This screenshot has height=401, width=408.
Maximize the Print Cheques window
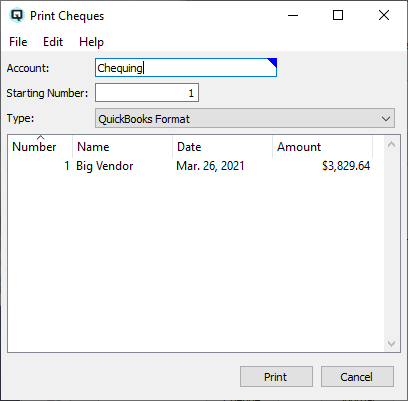338,15
